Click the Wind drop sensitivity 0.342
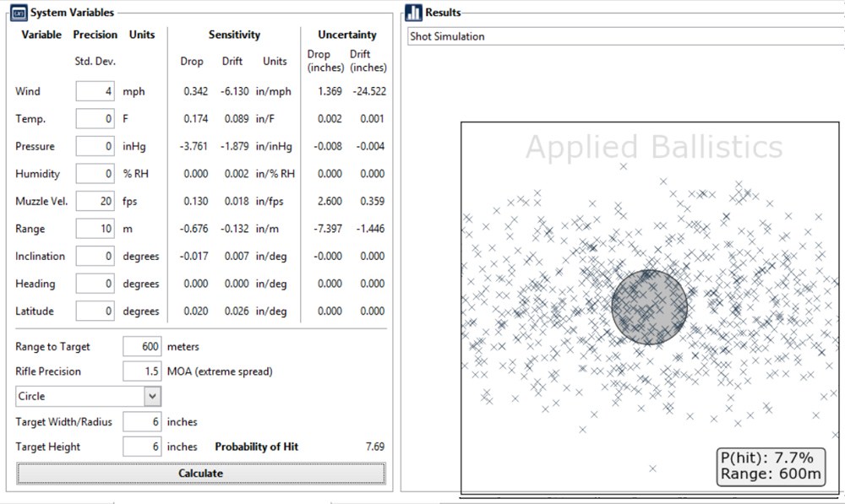 click(196, 91)
